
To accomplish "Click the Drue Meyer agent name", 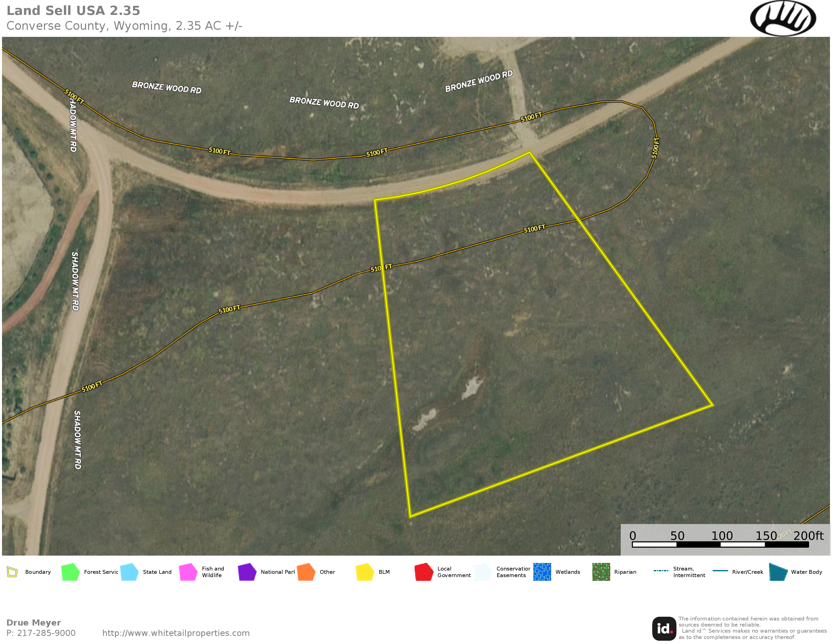I will pos(34,623).
